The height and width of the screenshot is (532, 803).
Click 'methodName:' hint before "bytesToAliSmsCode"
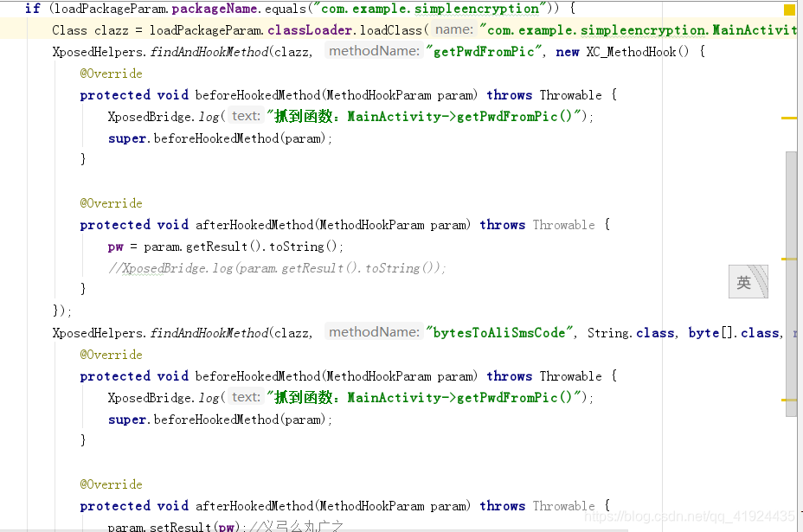pyautogui.click(x=374, y=332)
